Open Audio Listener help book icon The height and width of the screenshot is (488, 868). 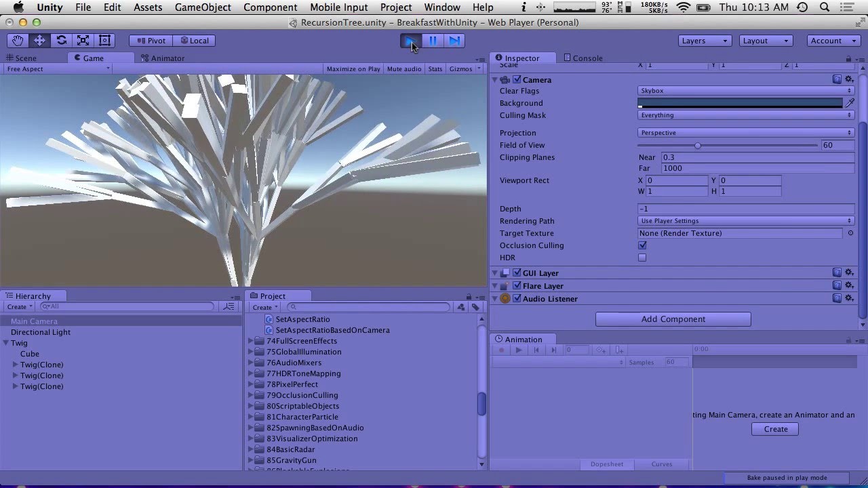[x=837, y=299]
